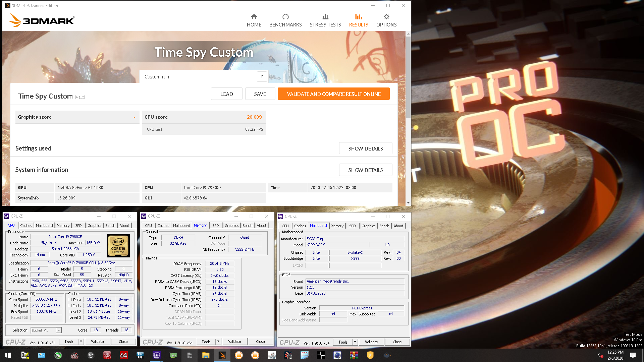Show details for System information
Screen dimensions: 644x362
[365, 170]
